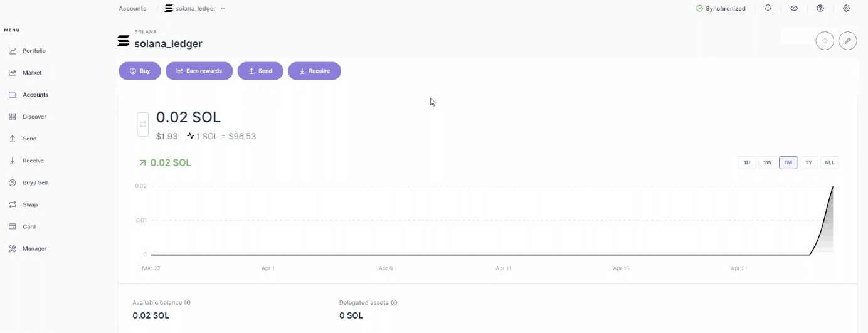Open Swap in the sidebar menu
This screenshot has width=868, height=333.
pyautogui.click(x=30, y=204)
